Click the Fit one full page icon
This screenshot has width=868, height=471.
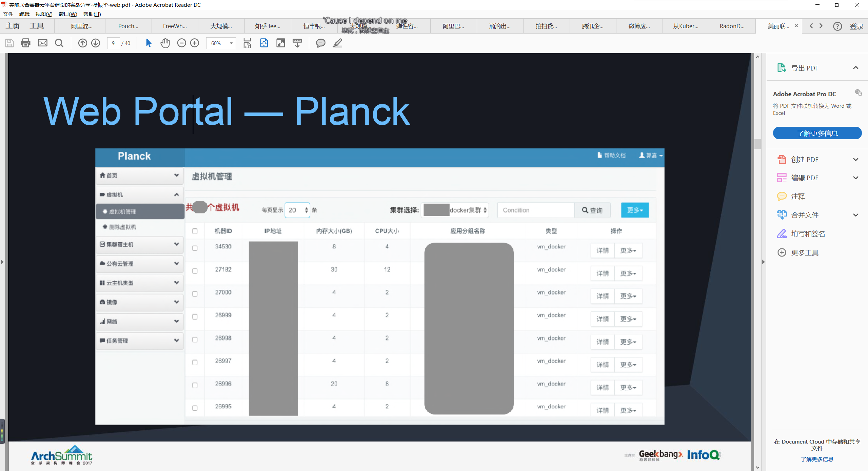point(264,43)
